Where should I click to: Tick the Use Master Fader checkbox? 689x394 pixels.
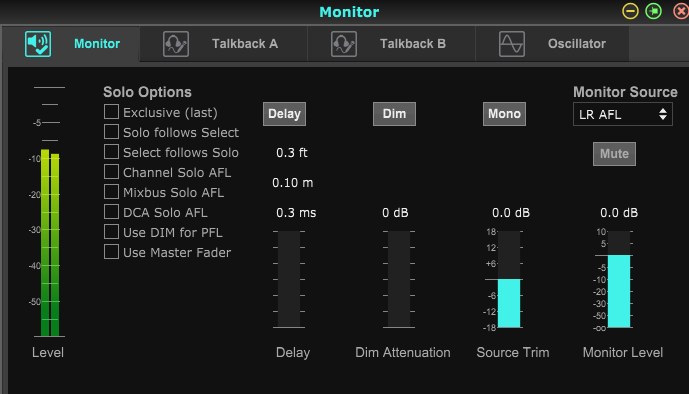pyautogui.click(x=111, y=252)
